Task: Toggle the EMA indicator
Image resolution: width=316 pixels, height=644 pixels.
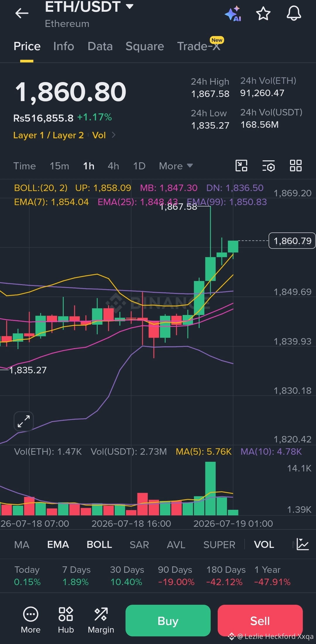Action: (58, 545)
